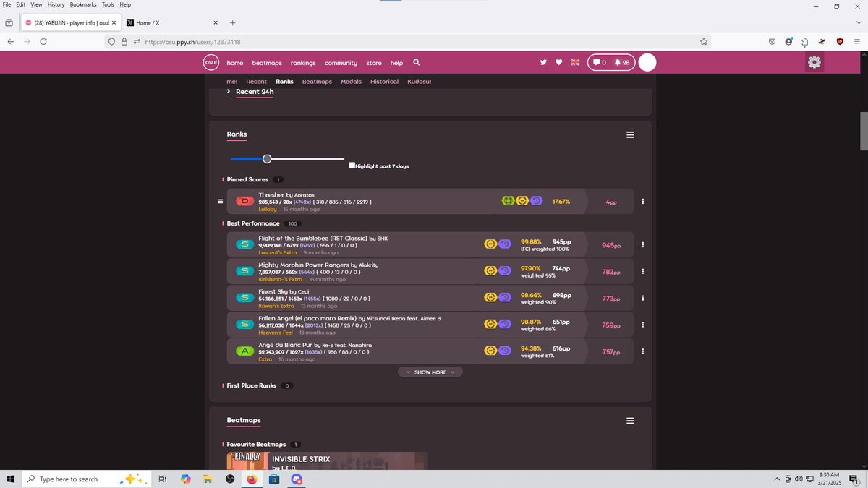Open community in osu! navigation bar

(341, 63)
